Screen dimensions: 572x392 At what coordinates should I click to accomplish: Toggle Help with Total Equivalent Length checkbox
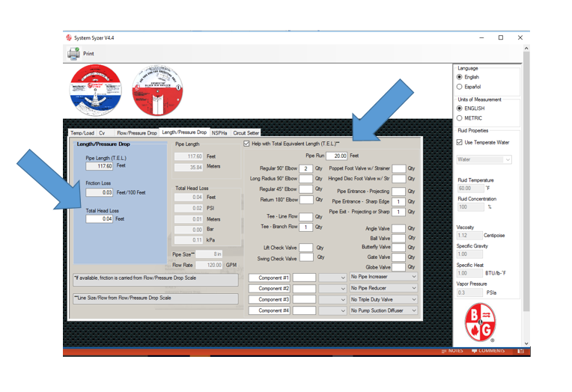(246, 144)
